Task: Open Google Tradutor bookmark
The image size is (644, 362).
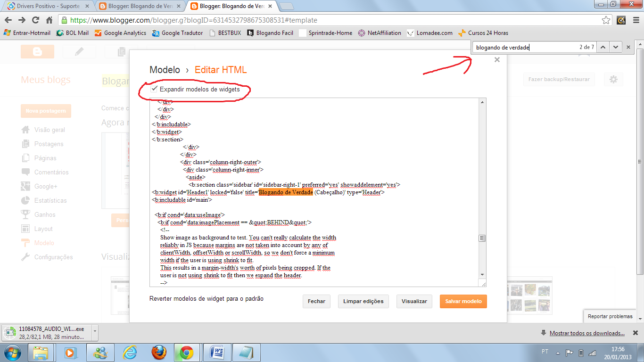Action: pos(177,33)
